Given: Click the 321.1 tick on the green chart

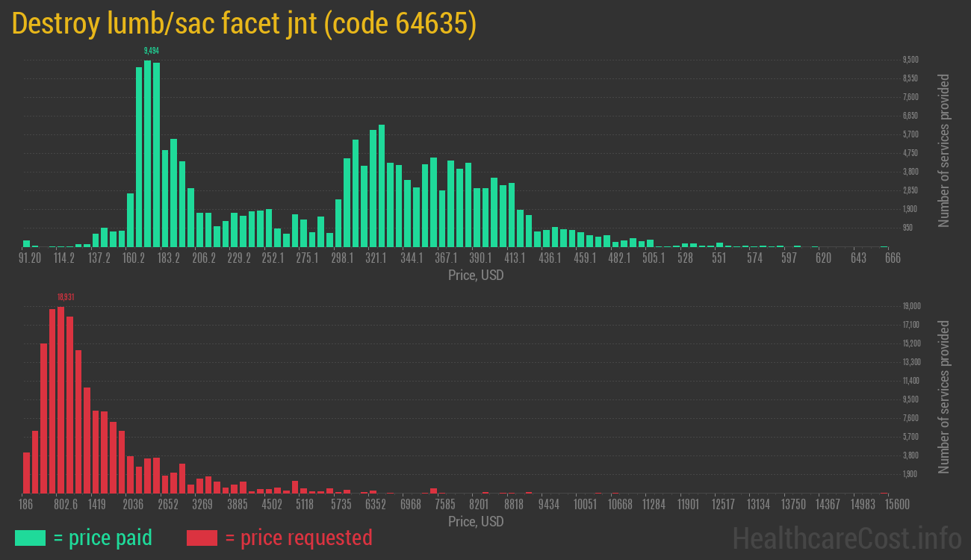Looking at the screenshot, I should tap(376, 258).
